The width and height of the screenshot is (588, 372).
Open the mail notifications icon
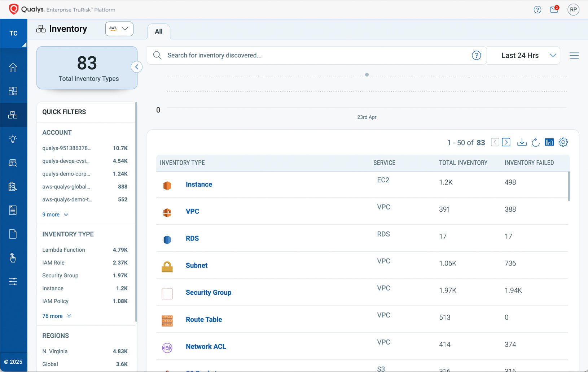pos(554,9)
